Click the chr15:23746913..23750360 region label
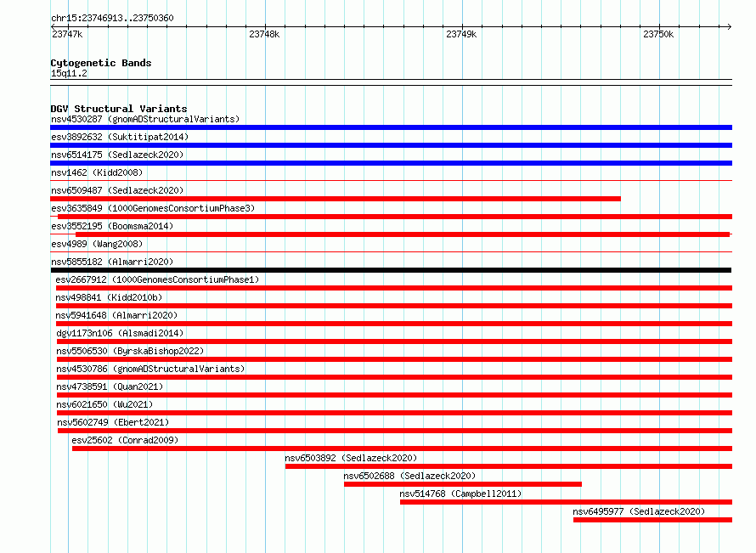Viewport: 756px width, 553px height. (x=112, y=18)
